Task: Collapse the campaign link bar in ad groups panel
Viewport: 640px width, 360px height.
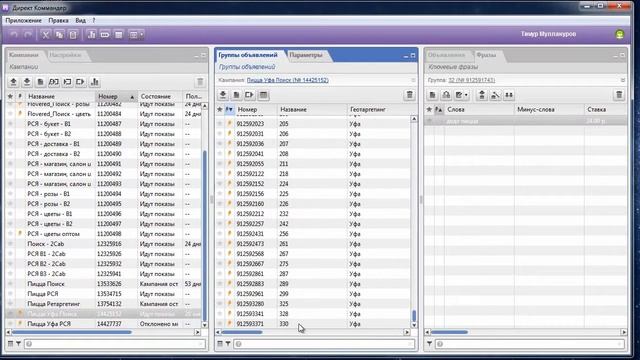Action: (x=413, y=80)
